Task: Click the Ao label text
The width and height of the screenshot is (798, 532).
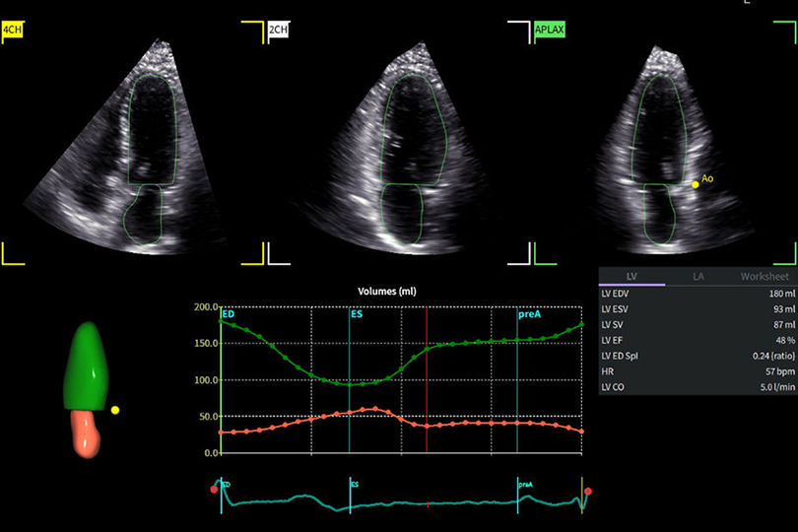Action: pyautogui.click(x=707, y=178)
